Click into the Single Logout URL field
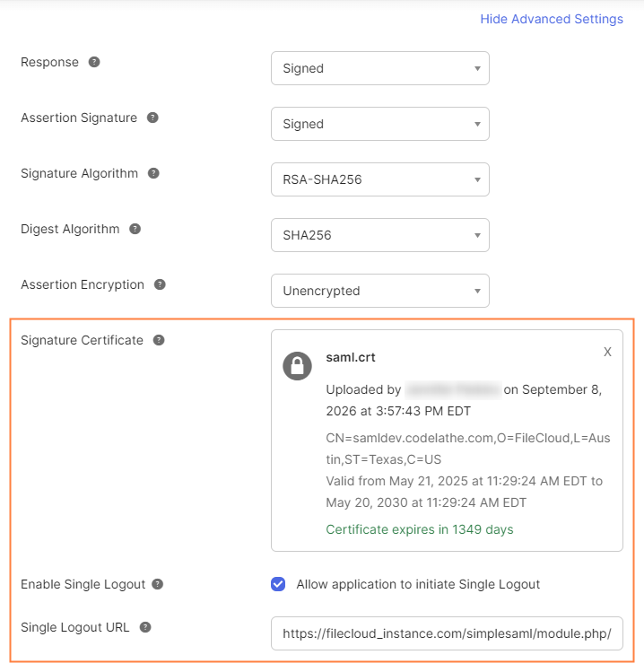This screenshot has width=644, height=672. pos(447,633)
